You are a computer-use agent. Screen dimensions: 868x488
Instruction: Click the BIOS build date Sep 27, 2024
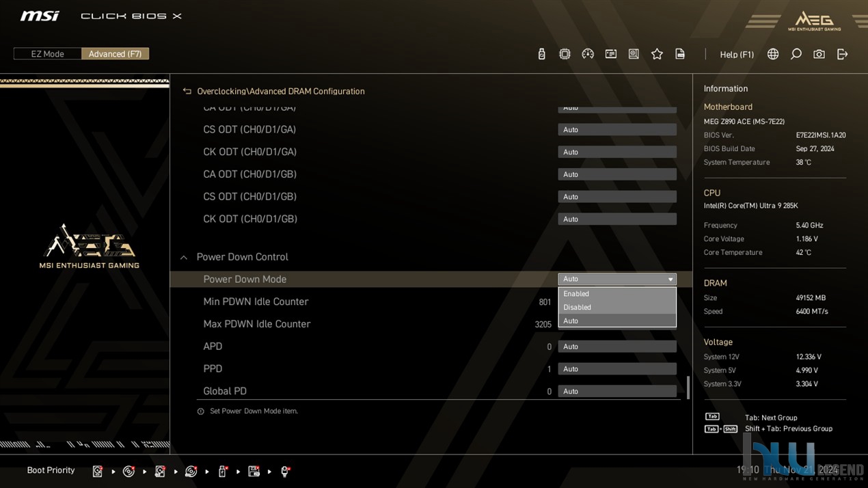point(815,149)
